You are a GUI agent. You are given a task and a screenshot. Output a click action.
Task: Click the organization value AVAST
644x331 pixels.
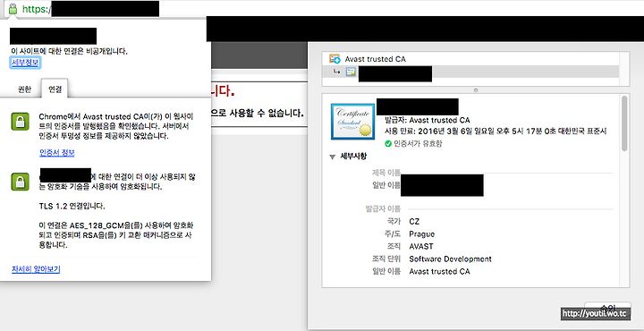coord(421,246)
